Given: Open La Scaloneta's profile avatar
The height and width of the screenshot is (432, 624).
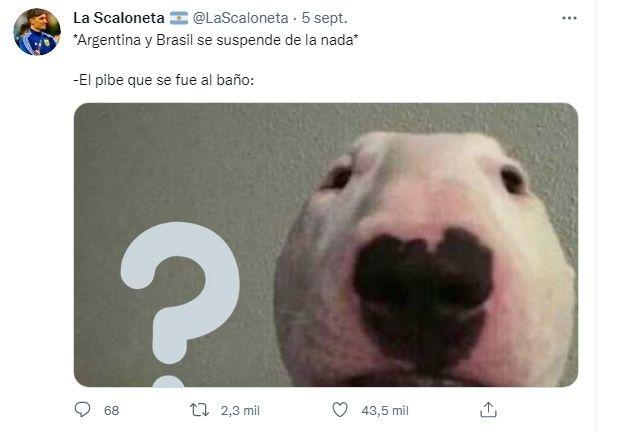Looking at the screenshot, I should point(37,32).
